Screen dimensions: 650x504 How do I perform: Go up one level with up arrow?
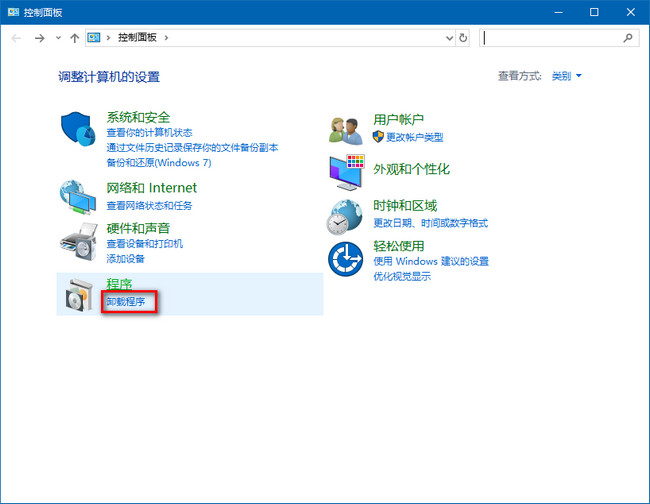75,38
